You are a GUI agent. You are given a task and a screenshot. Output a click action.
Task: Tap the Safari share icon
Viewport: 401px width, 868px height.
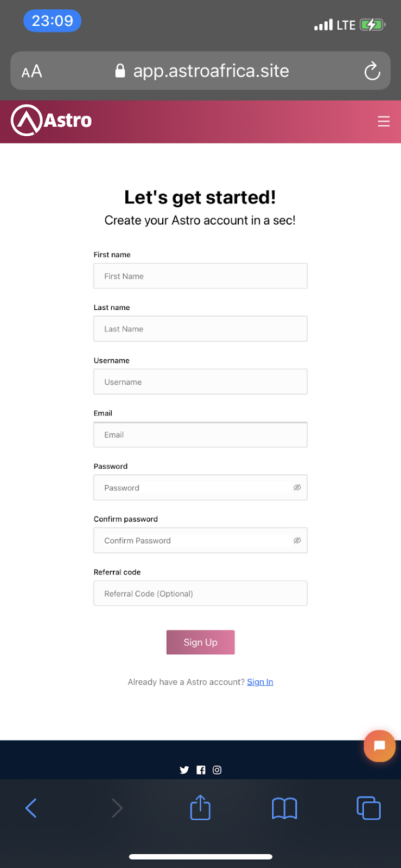pyautogui.click(x=200, y=808)
